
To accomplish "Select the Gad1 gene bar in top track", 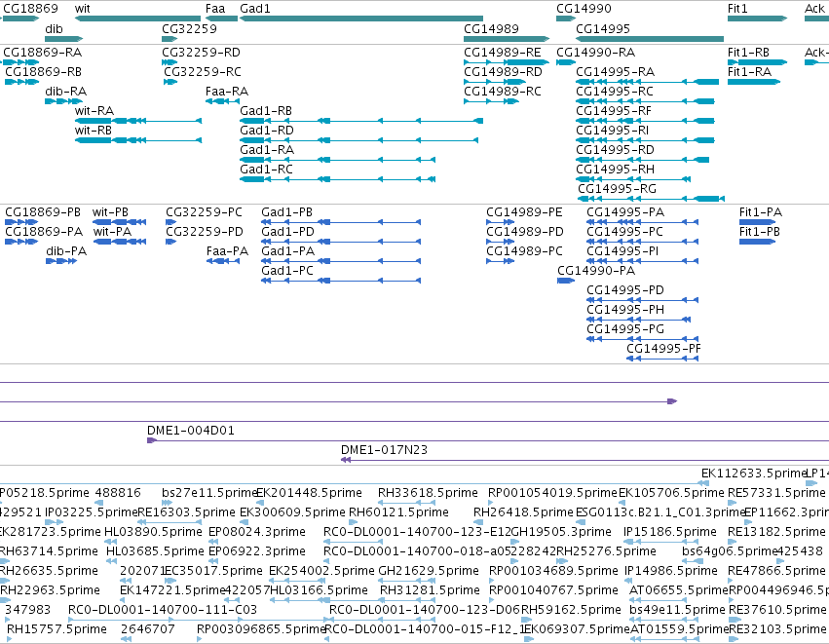I will [x=361, y=19].
